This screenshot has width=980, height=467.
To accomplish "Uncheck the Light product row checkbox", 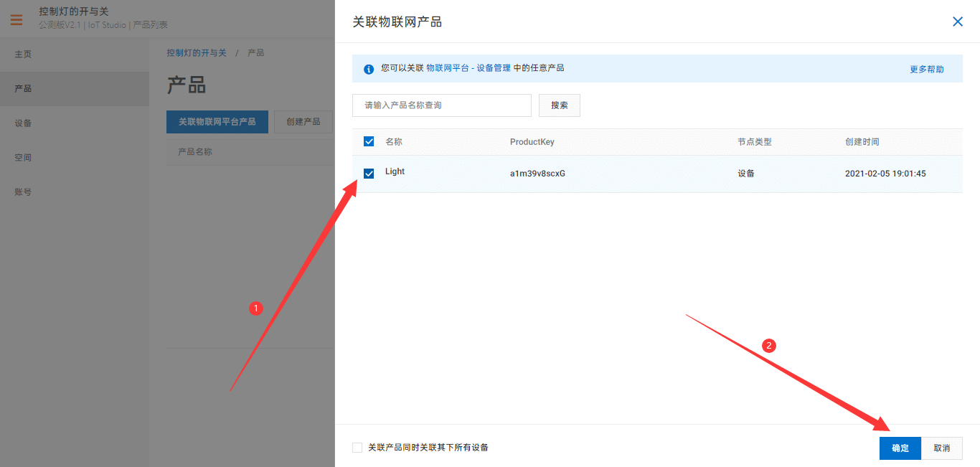I will [x=368, y=173].
